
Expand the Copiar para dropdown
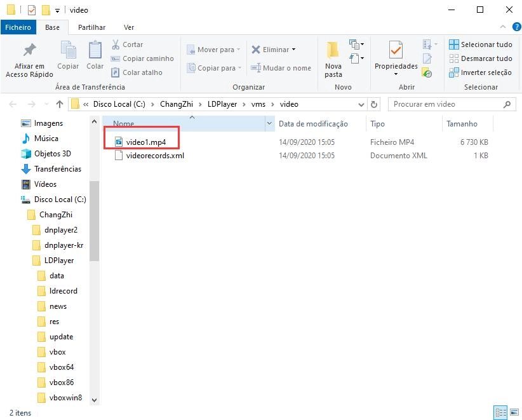click(239, 68)
